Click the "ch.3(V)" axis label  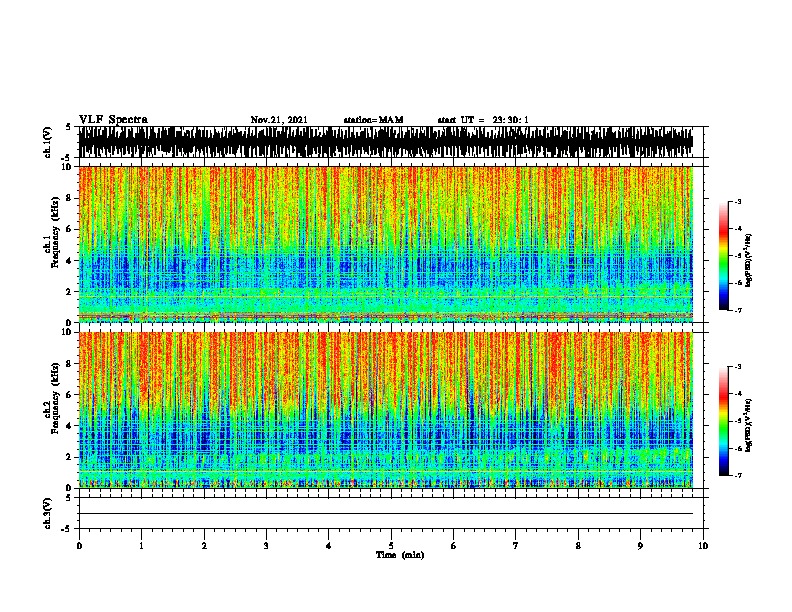point(48,513)
